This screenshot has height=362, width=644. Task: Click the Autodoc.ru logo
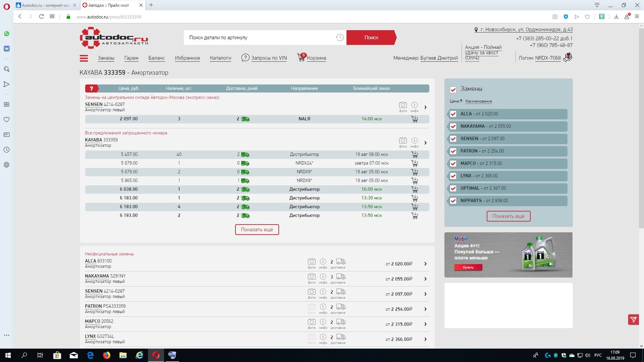[114, 38]
